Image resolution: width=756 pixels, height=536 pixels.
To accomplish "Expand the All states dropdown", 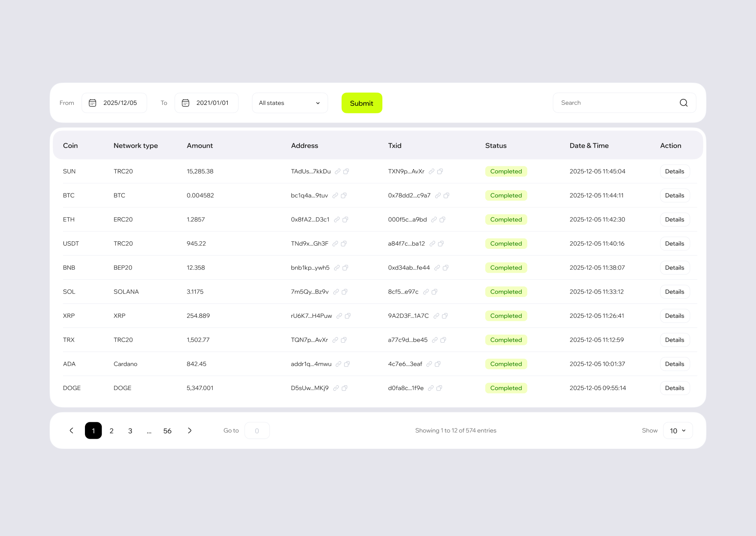I will pyautogui.click(x=289, y=103).
